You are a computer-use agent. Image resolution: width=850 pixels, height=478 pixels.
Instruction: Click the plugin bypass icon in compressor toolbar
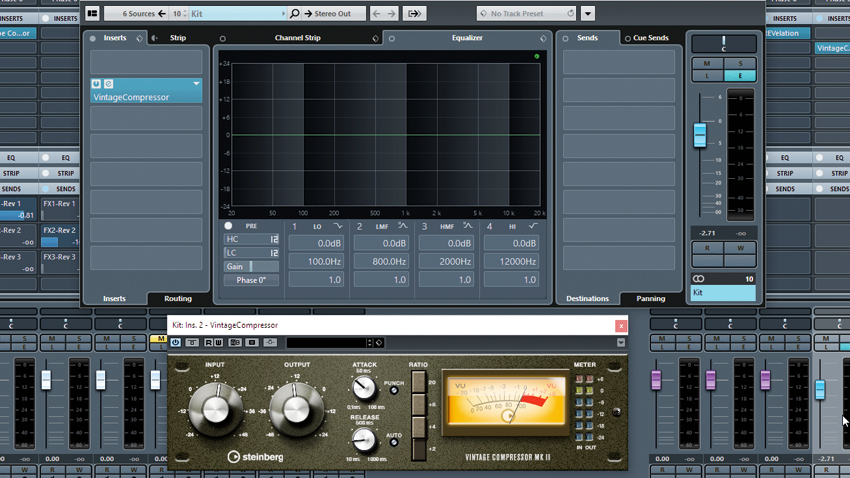(192, 343)
